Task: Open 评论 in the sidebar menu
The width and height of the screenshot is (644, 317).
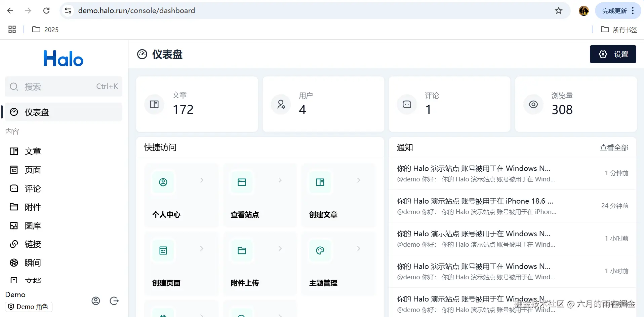Action: coord(64,188)
